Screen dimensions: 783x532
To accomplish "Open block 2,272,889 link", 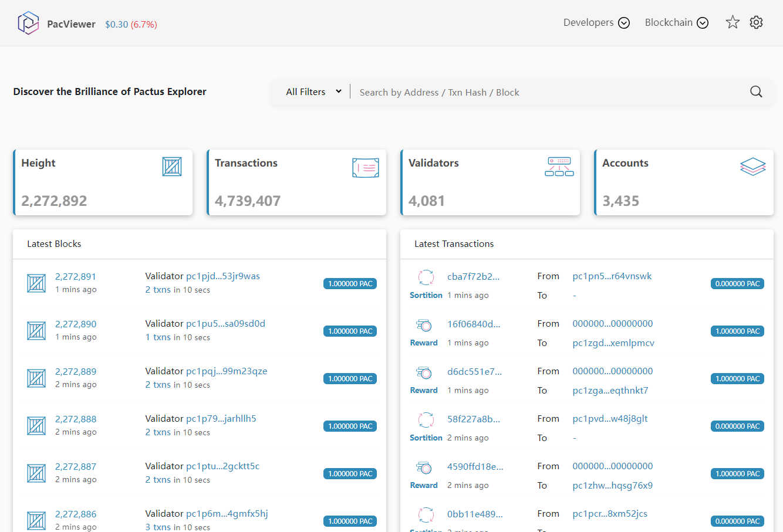I will coord(76,371).
